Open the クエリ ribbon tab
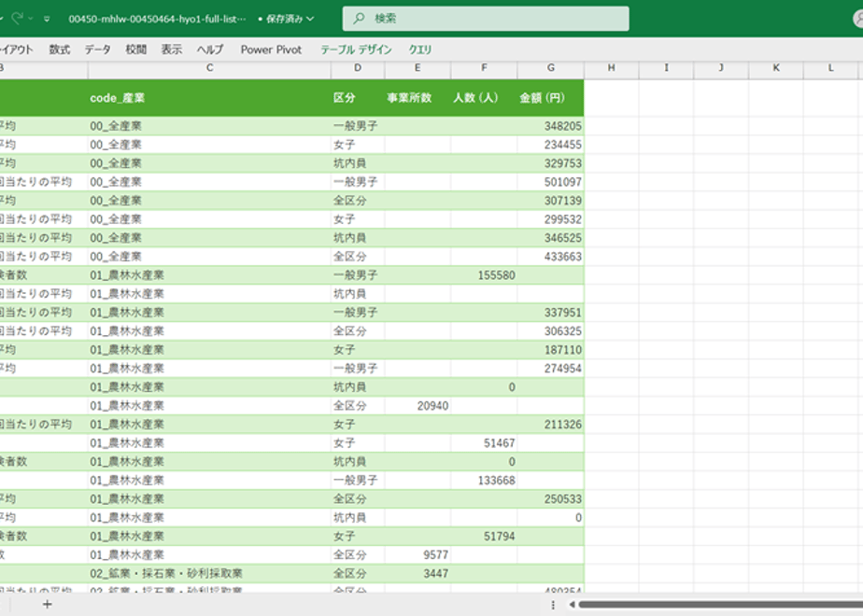Viewport: 863px width, 616px height. tap(420, 49)
